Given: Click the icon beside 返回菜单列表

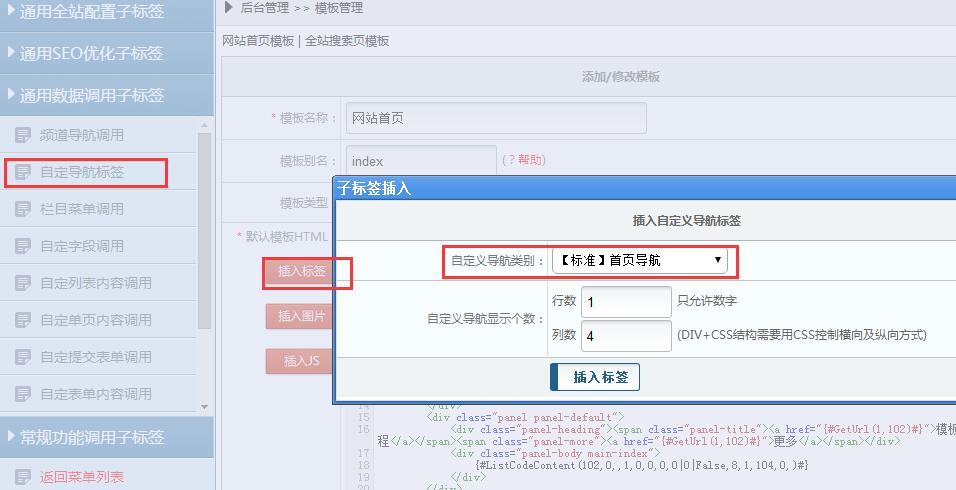Looking at the screenshot, I should click(22, 477).
